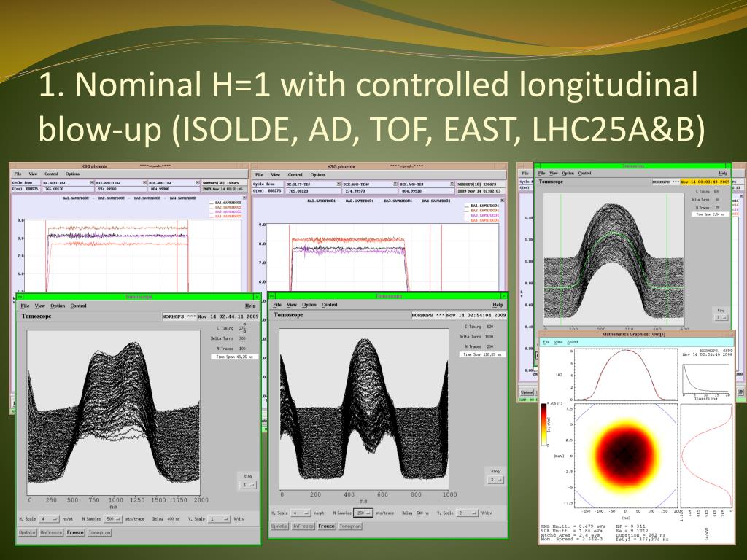This screenshot has height=560, width=747.
Task: Click BA1 legend entry in middle XSG phoenix
Action: tap(481, 205)
